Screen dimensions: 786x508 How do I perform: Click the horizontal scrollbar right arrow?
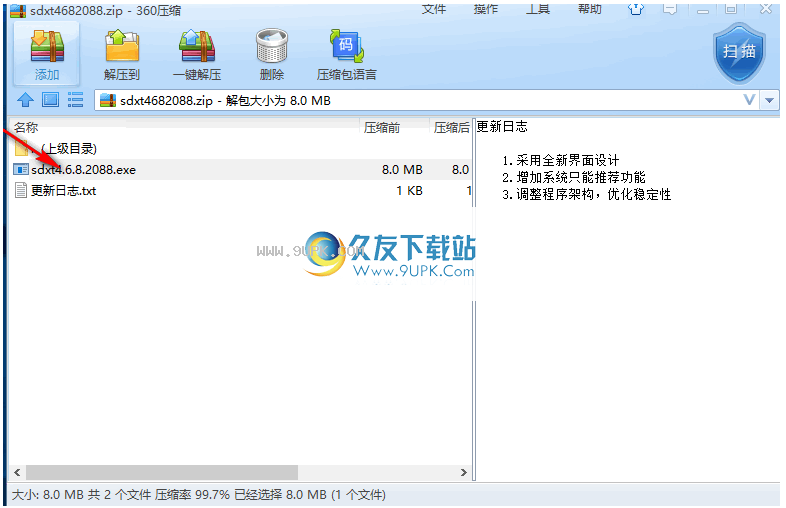pyautogui.click(x=464, y=472)
